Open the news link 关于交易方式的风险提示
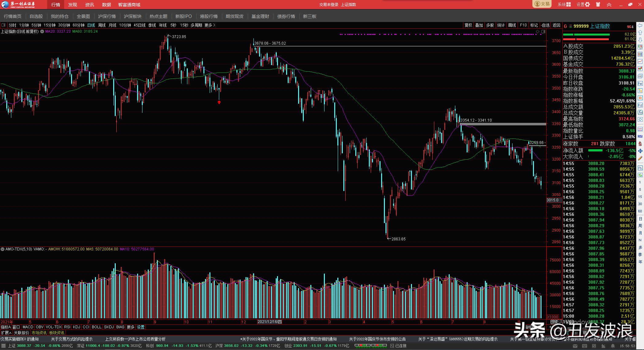 click(72, 339)
